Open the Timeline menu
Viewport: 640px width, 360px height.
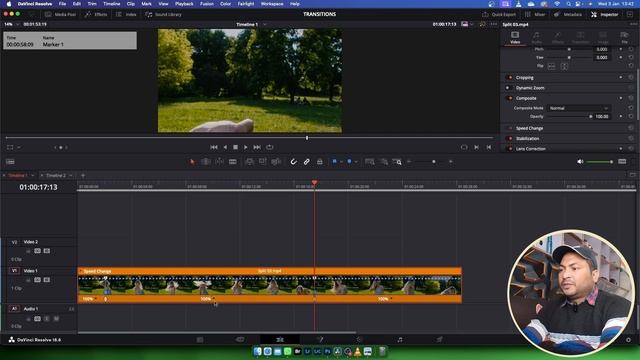(111, 4)
